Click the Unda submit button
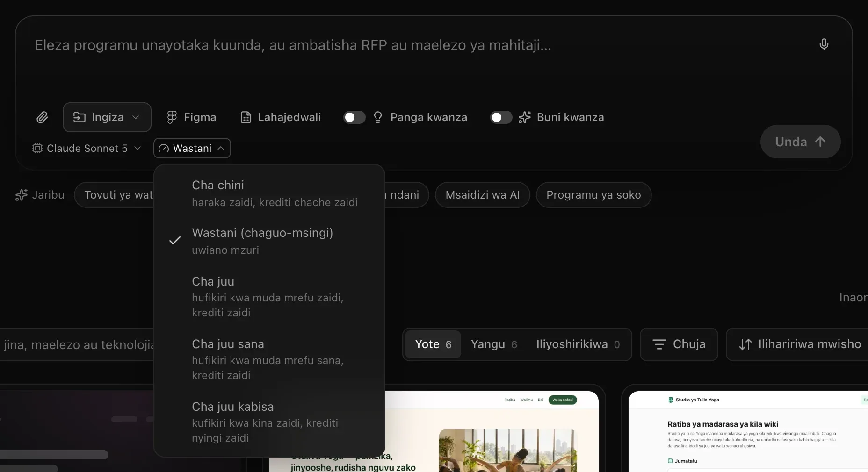 [800, 142]
